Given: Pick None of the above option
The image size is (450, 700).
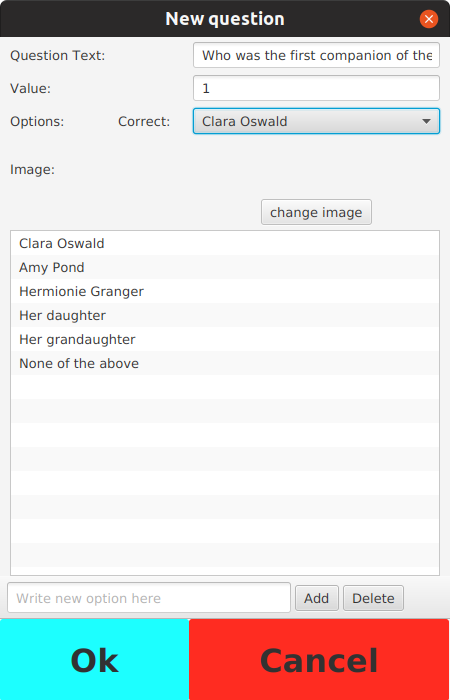Looking at the screenshot, I should point(225,363).
